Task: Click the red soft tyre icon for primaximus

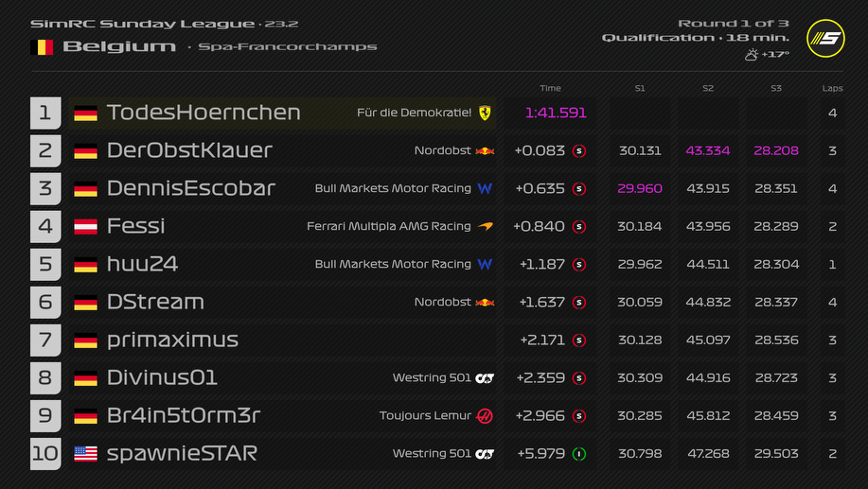Action: coord(579,340)
